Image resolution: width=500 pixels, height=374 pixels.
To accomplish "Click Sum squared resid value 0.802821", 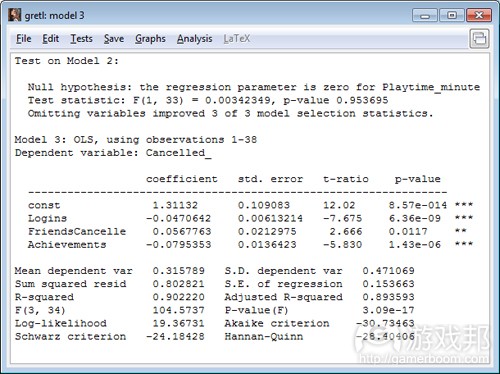I will coord(178,284).
